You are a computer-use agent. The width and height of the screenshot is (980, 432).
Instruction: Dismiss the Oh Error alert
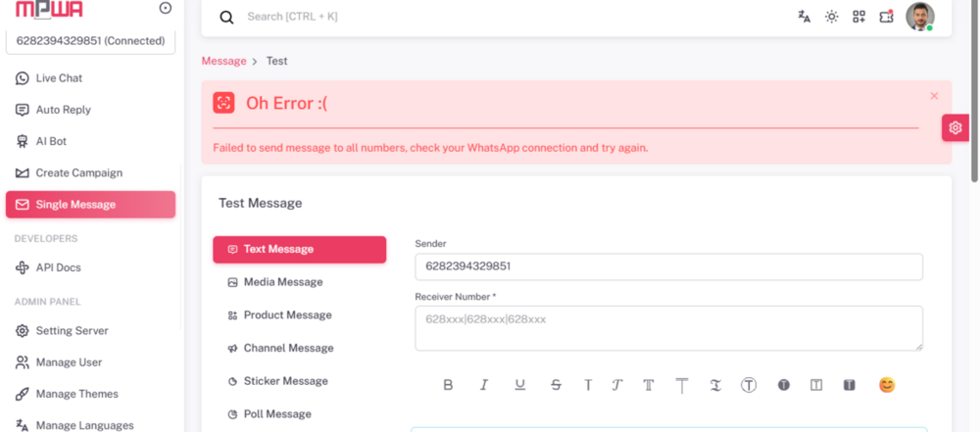(934, 96)
